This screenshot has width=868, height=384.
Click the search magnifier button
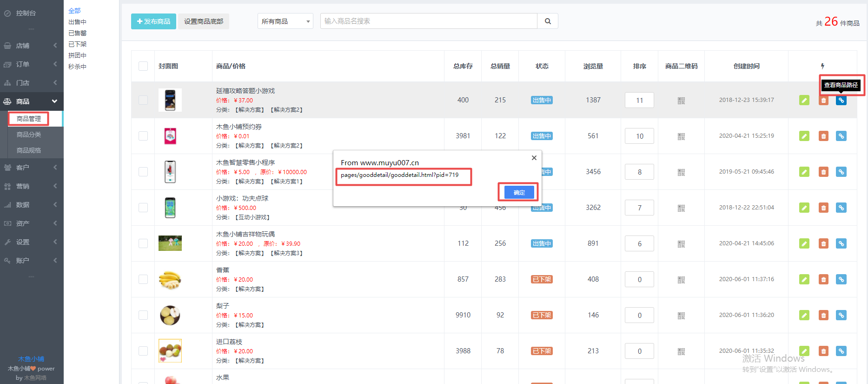(x=548, y=21)
